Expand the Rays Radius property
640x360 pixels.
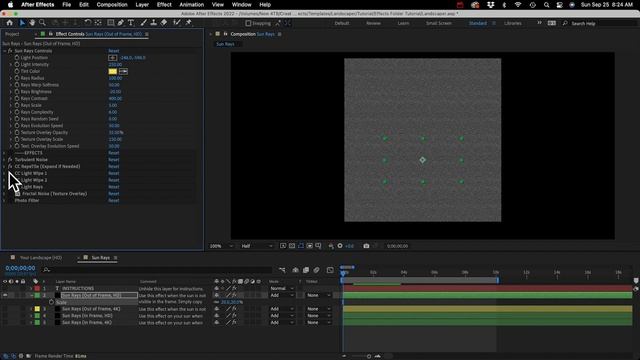(x=11, y=78)
